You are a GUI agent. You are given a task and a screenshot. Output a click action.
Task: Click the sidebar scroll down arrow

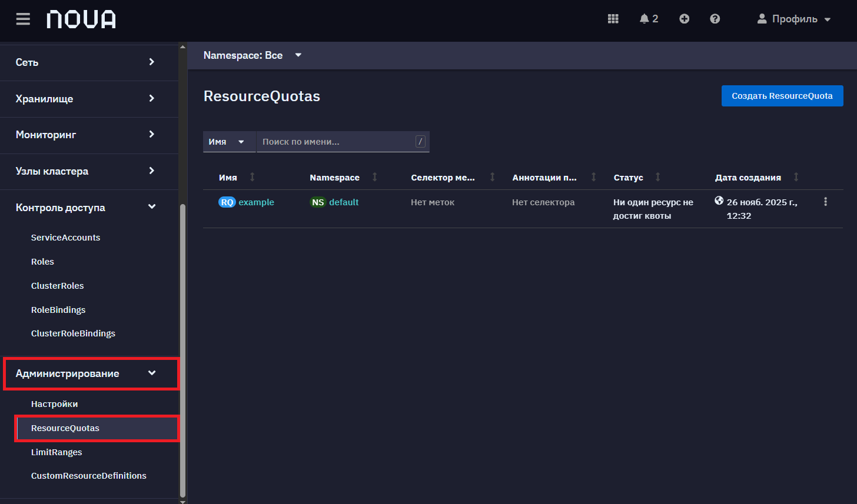[182, 501]
